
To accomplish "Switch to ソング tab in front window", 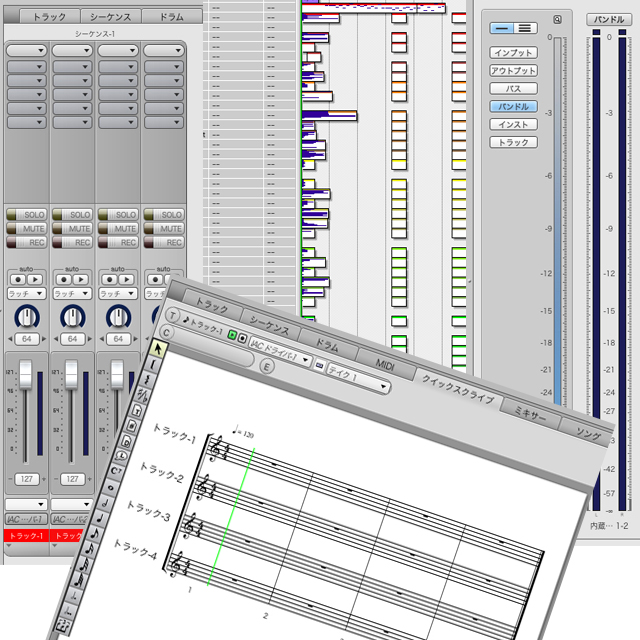I will 588,433.
